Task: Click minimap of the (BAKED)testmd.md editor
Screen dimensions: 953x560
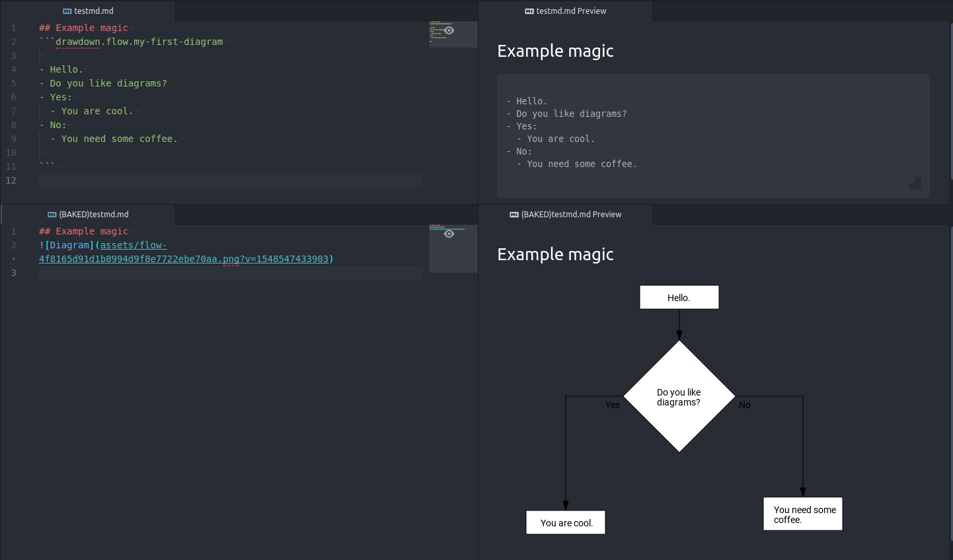Action: [453, 248]
